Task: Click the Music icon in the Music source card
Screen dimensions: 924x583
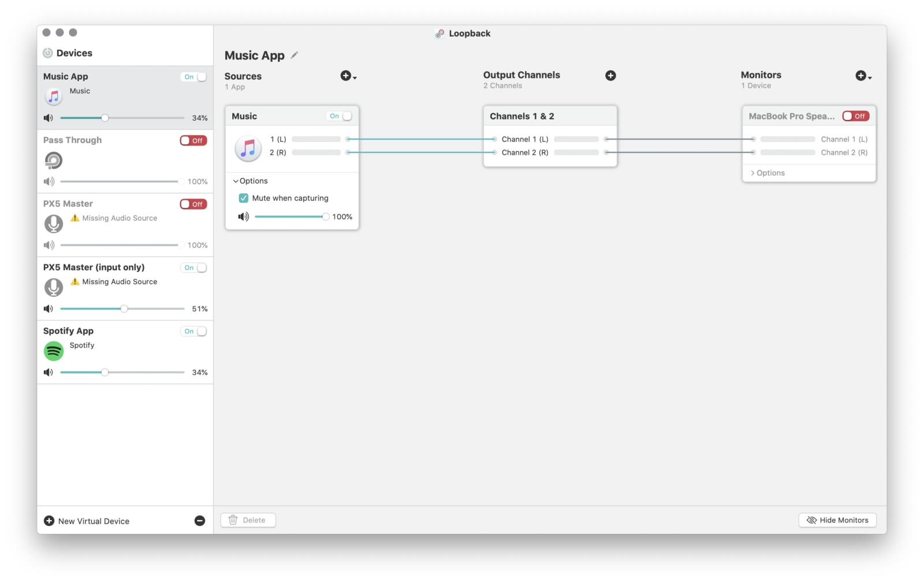Action: 248,148
